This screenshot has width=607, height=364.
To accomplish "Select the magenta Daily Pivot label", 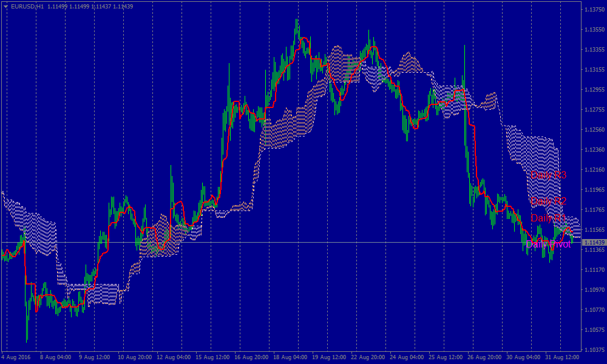I will (549, 244).
